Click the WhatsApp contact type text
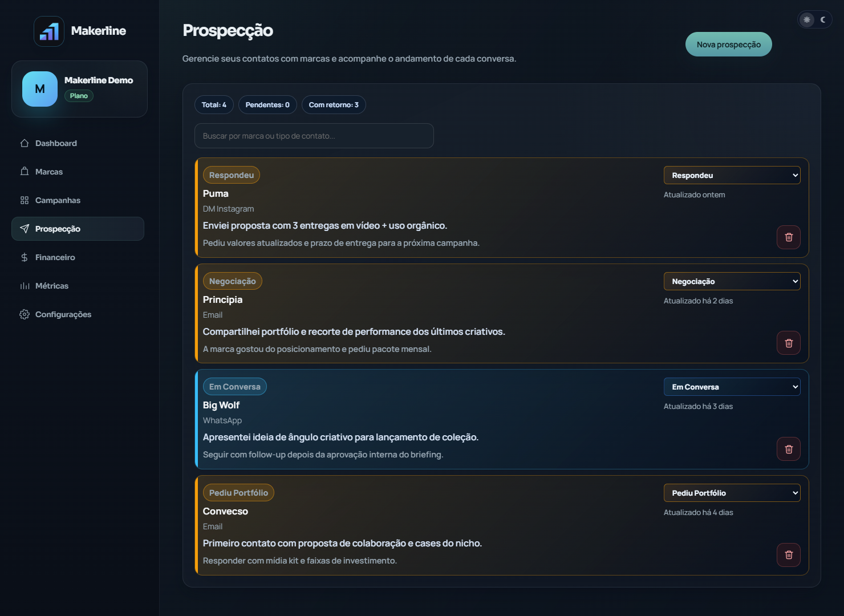 (222, 421)
